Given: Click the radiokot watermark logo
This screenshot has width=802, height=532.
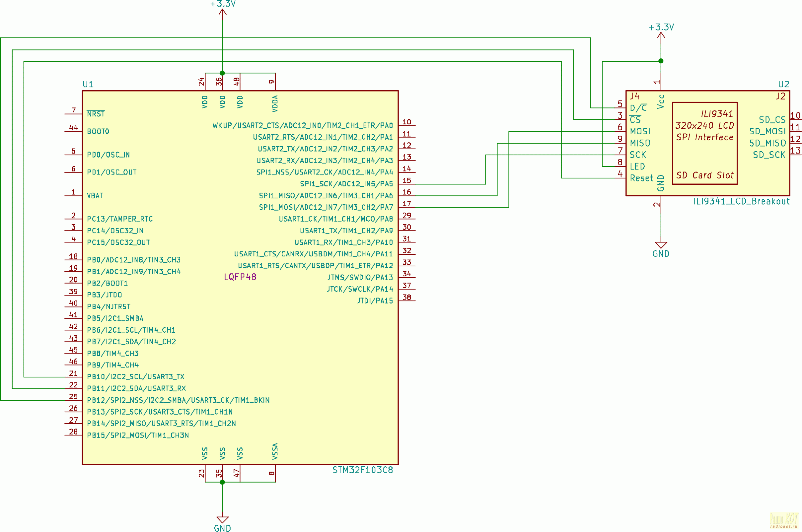Looking at the screenshot, I should [783, 520].
